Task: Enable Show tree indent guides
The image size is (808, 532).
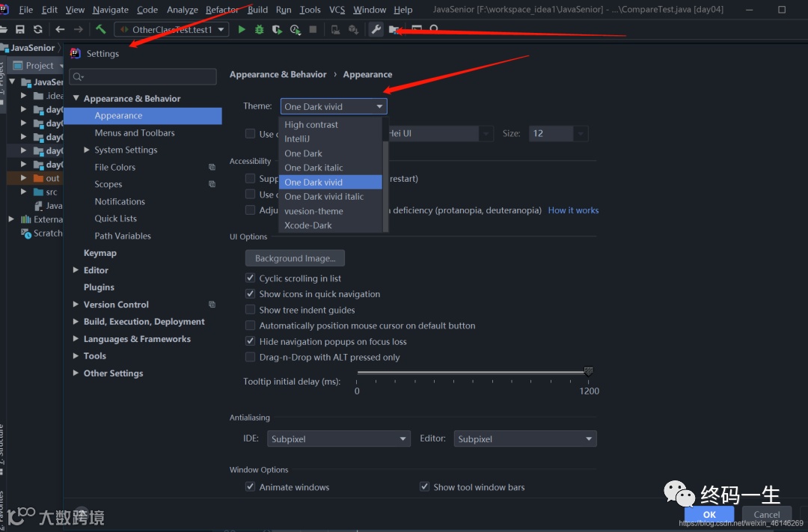Action: coord(251,309)
